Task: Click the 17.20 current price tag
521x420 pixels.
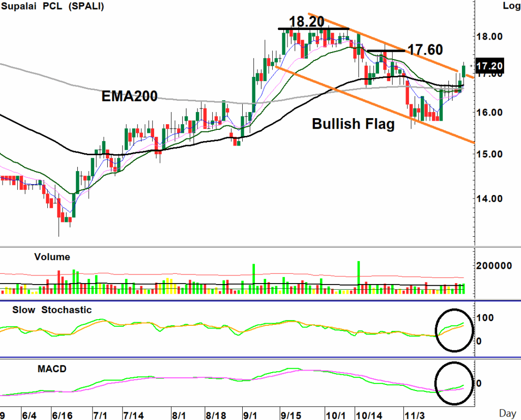Action: (x=489, y=66)
